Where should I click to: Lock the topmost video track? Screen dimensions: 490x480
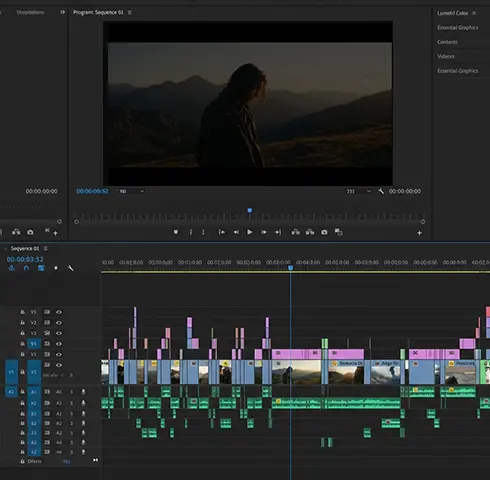coord(22,312)
